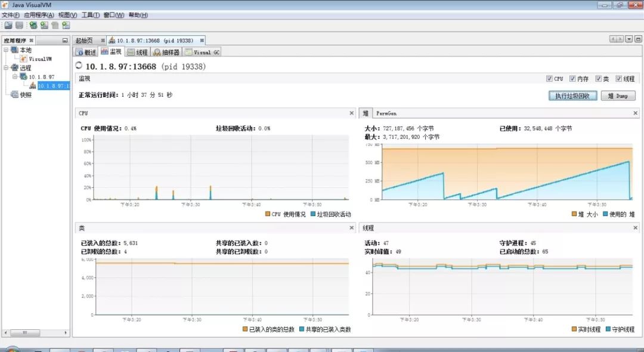The image size is (644, 352).
Task: Select 快照 in the tree
Action: 26,95
